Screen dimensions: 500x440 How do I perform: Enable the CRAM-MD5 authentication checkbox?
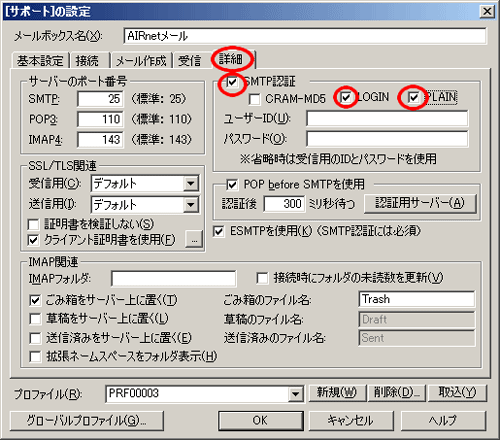tap(254, 99)
